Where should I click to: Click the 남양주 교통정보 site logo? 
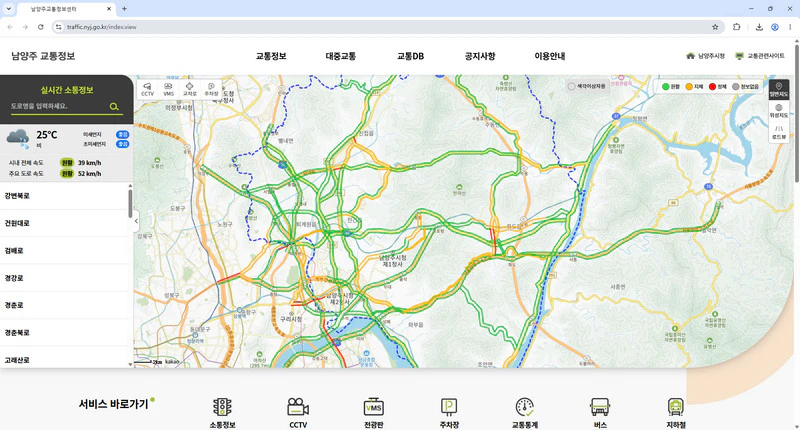[x=43, y=56]
